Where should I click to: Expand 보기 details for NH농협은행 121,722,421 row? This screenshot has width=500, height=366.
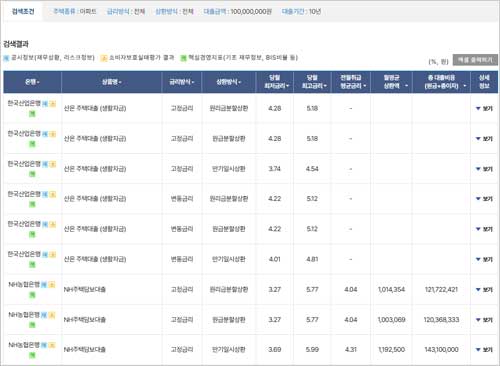tap(484, 290)
